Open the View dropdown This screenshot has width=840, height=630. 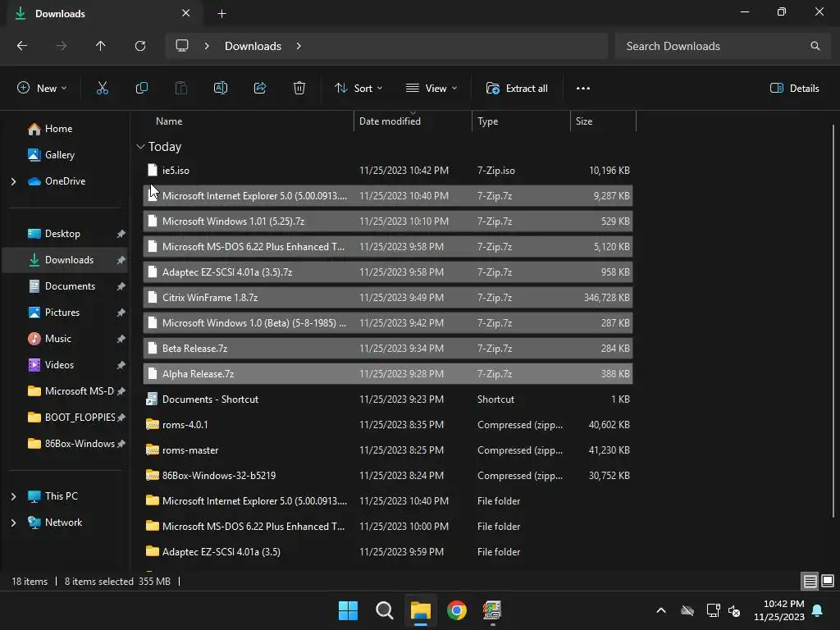click(x=431, y=89)
